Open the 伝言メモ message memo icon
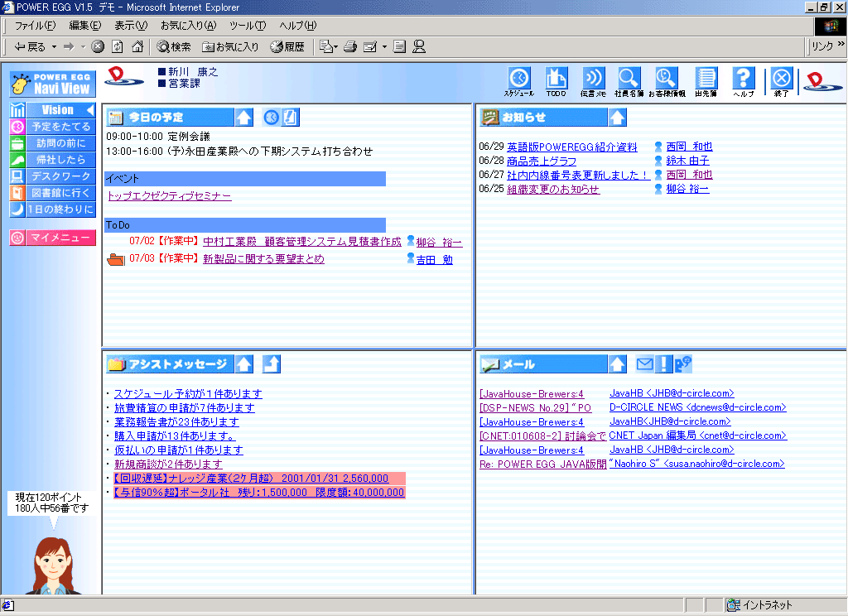This screenshot has width=848, height=616. click(x=593, y=82)
